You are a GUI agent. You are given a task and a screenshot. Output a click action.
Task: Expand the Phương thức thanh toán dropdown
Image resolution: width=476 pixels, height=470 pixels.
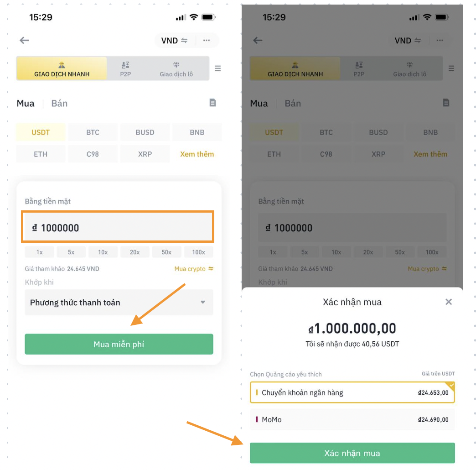pos(119,303)
